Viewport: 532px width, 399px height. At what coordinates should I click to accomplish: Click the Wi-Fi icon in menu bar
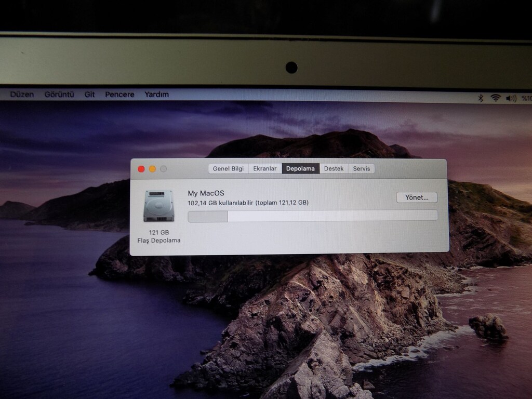click(x=496, y=98)
